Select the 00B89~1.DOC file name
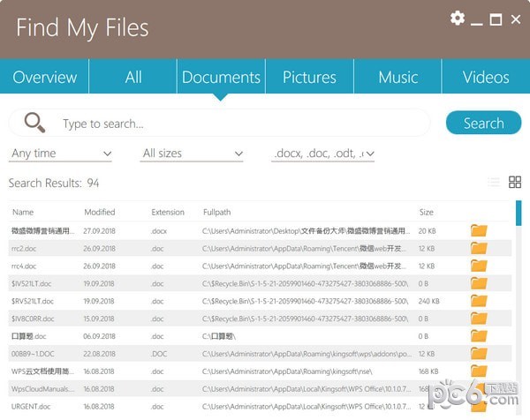This screenshot has width=530, height=420. pyautogui.click(x=33, y=354)
